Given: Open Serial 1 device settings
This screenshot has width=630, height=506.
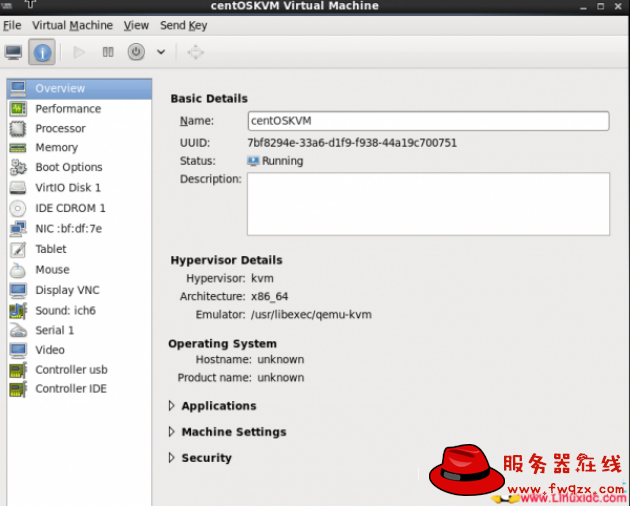Looking at the screenshot, I should tap(79, 330).
